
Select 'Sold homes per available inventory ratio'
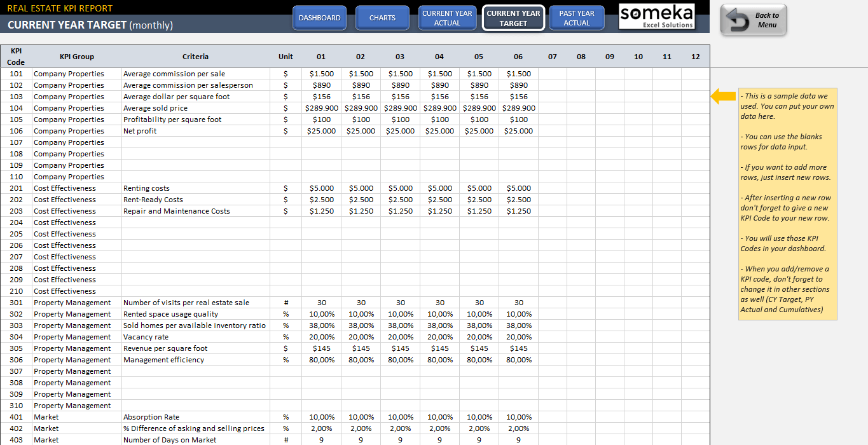pos(195,325)
